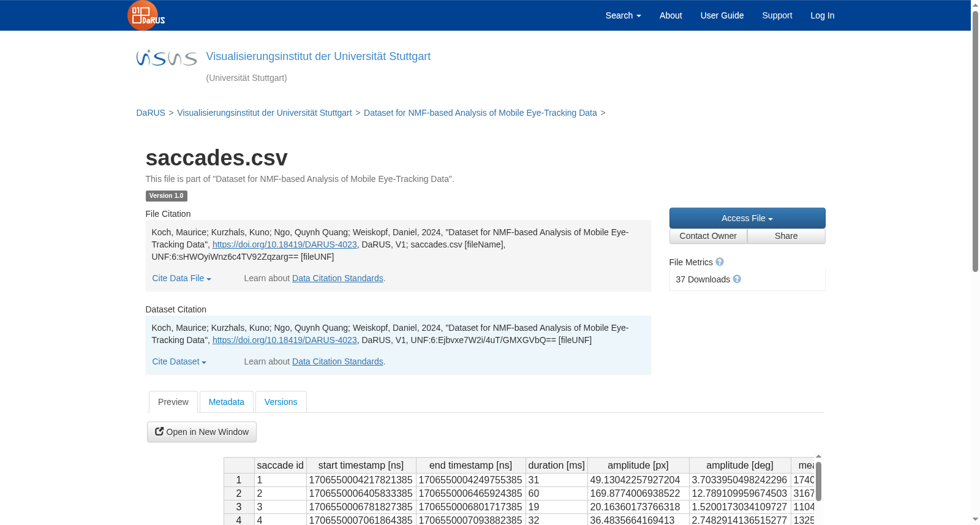Open the User Guide page
Screen dimensions: 980x525
tap(722, 15)
